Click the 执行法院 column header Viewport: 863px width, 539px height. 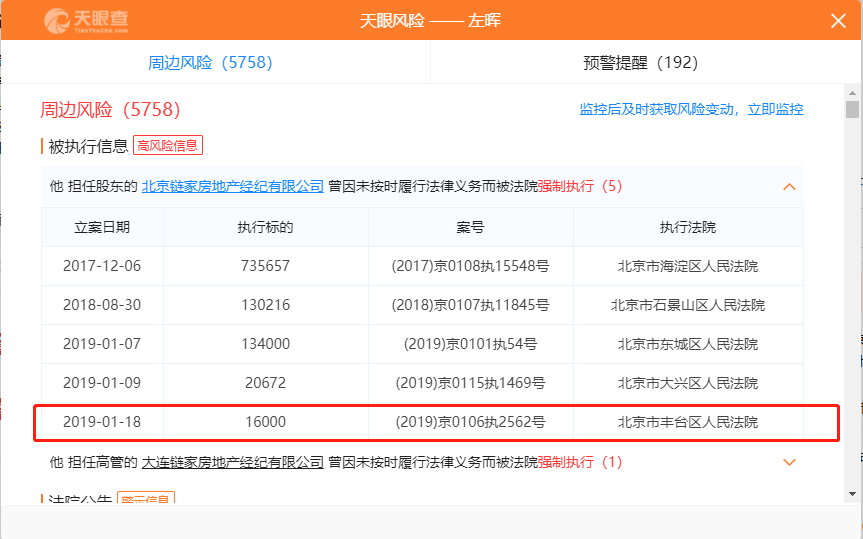688,227
